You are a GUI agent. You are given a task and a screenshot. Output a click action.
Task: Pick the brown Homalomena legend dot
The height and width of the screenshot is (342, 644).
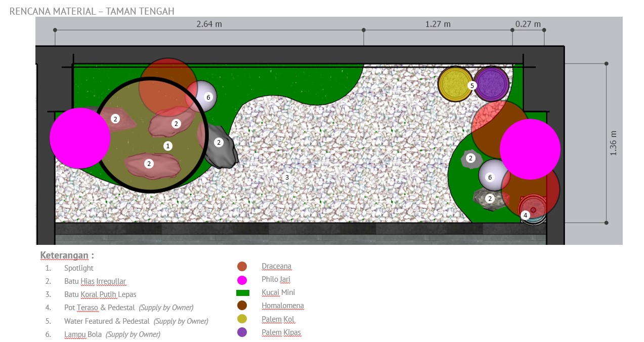[242, 306]
